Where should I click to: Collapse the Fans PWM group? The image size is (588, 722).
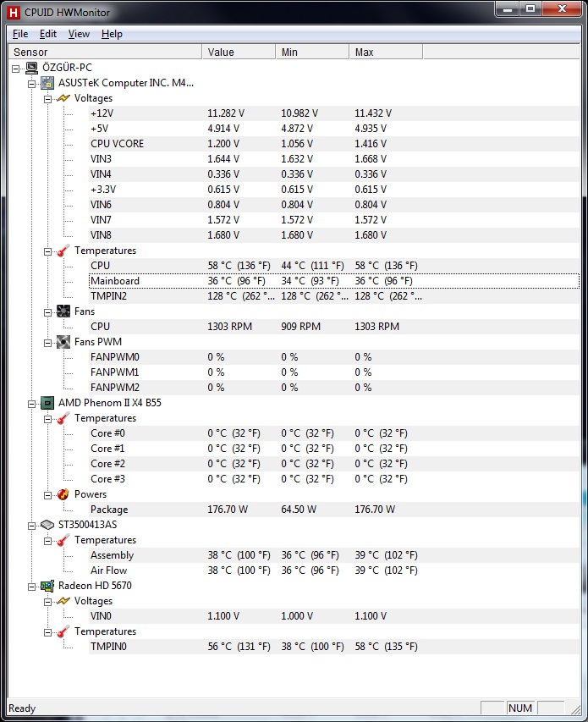click(x=48, y=342)
